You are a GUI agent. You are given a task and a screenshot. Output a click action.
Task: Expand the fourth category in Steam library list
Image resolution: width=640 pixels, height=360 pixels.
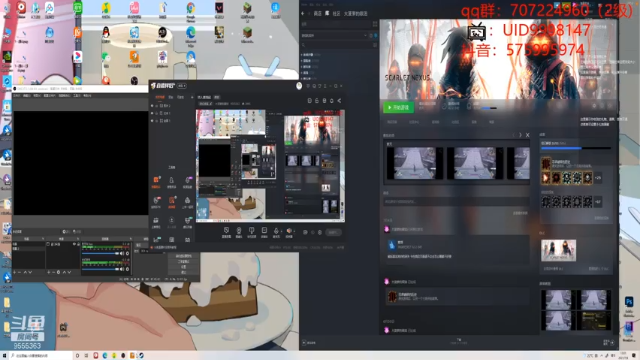[302, 72]
